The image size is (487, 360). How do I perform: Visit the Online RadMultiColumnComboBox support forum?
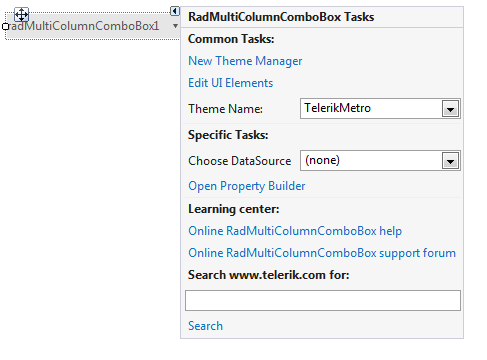pyautogui.click(x=322, y=253)
